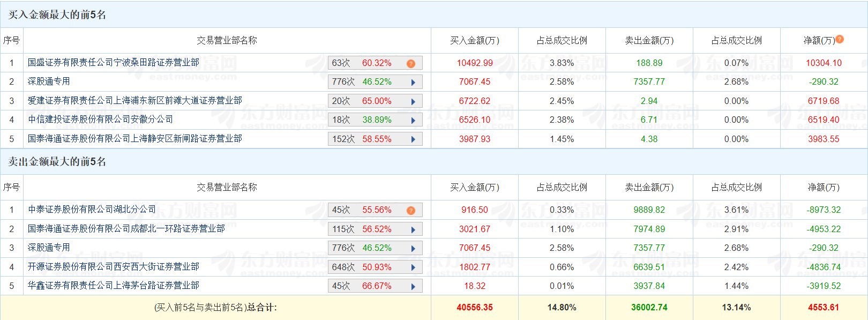Expand 国泰海通 成都北一环路 row arrow
The image size is (868, 320).
pyautogui.click(x=413, y=229)
